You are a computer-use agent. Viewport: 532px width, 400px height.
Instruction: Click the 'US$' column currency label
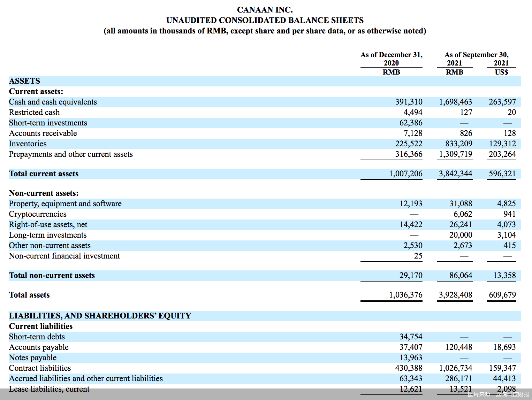pyautogui.click(x=501, y=72)
